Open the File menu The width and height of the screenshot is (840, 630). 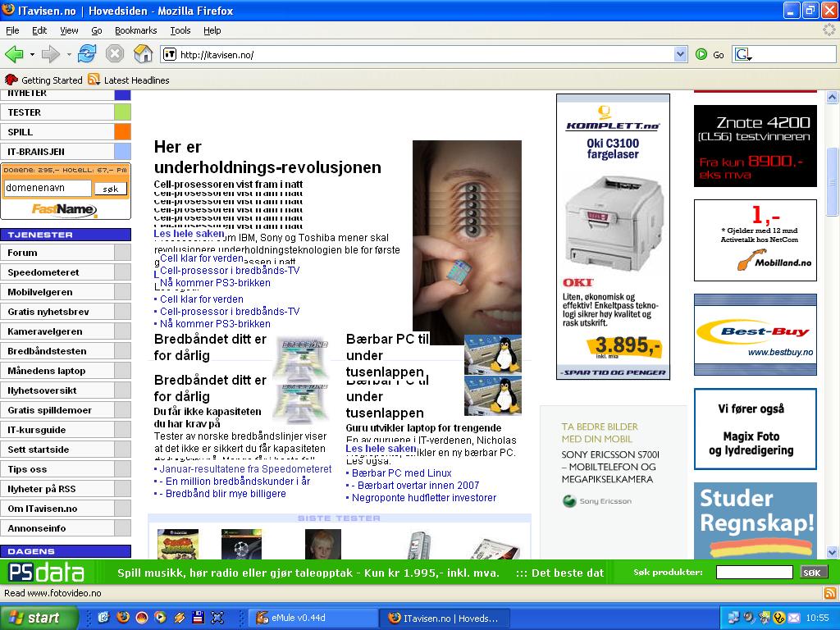coord(12,30)
